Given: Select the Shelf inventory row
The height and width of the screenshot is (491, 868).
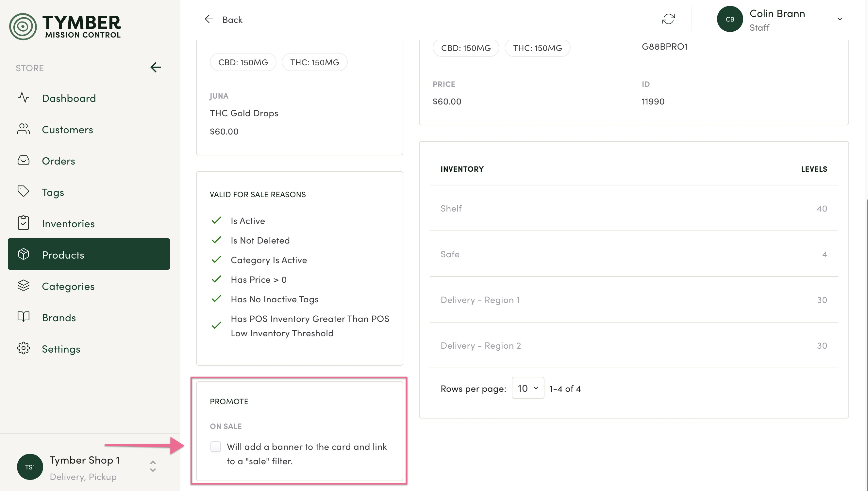Looking at the screenshot, I should 633,208.
